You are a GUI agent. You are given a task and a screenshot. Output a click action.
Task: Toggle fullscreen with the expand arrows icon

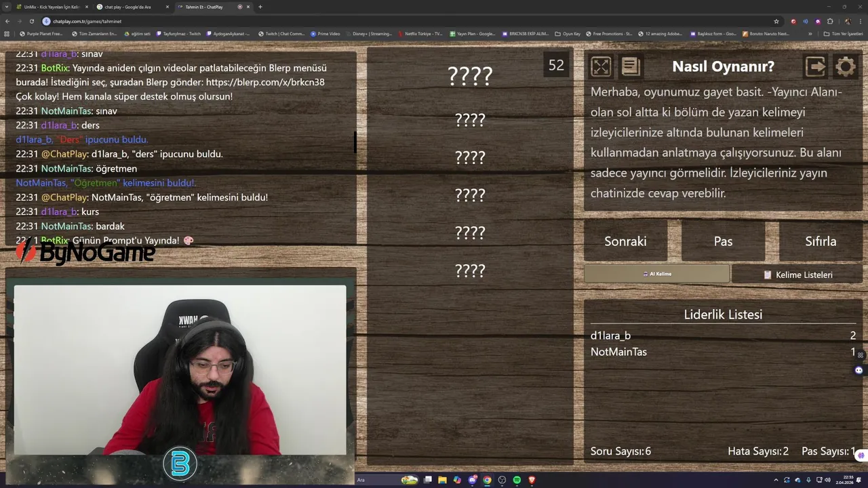(601, 66)
